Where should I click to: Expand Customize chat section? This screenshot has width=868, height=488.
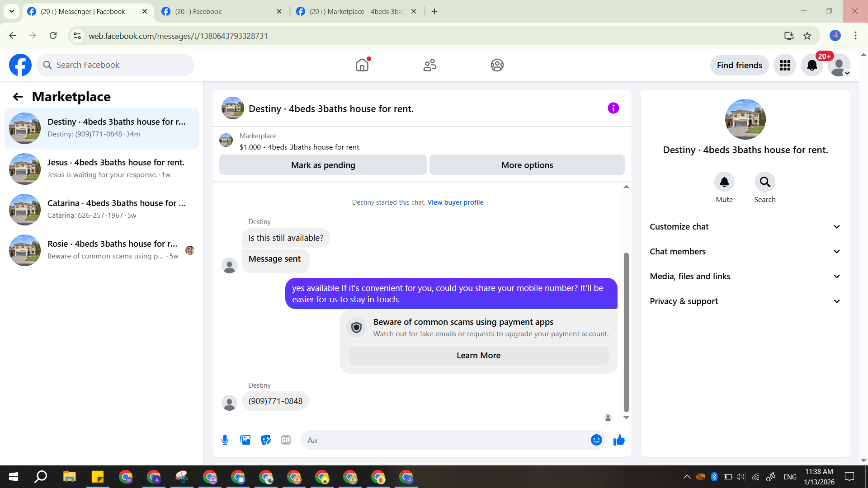click(x=745, y=227)
